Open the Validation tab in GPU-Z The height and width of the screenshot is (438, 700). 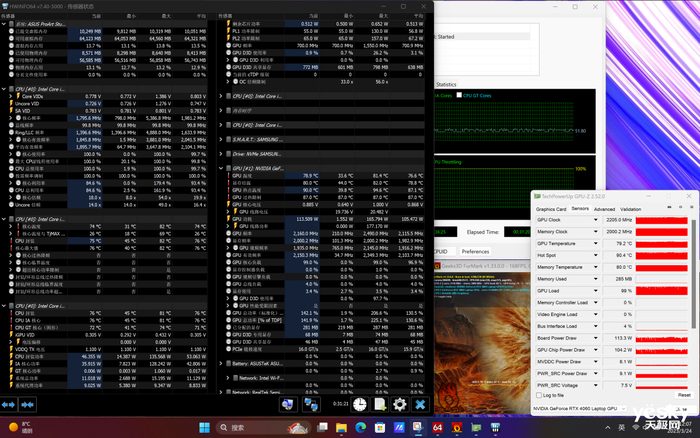click(630, 209)
